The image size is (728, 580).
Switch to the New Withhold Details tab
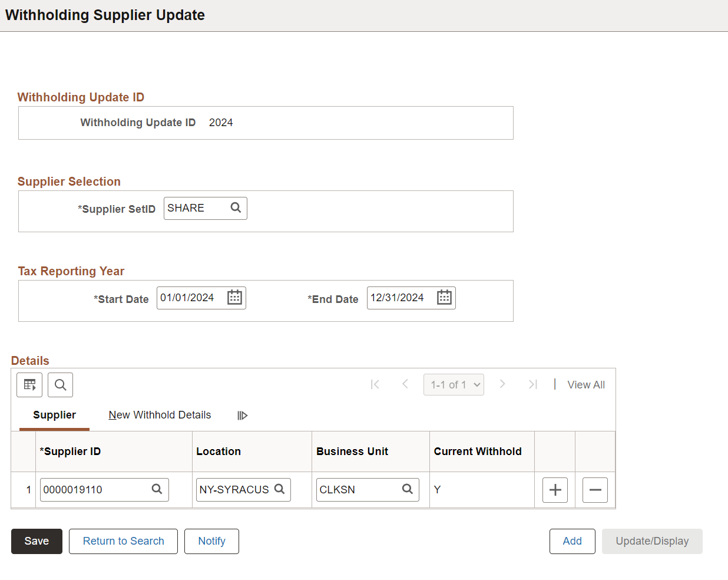pyautogui.click(x=160, y=415)
